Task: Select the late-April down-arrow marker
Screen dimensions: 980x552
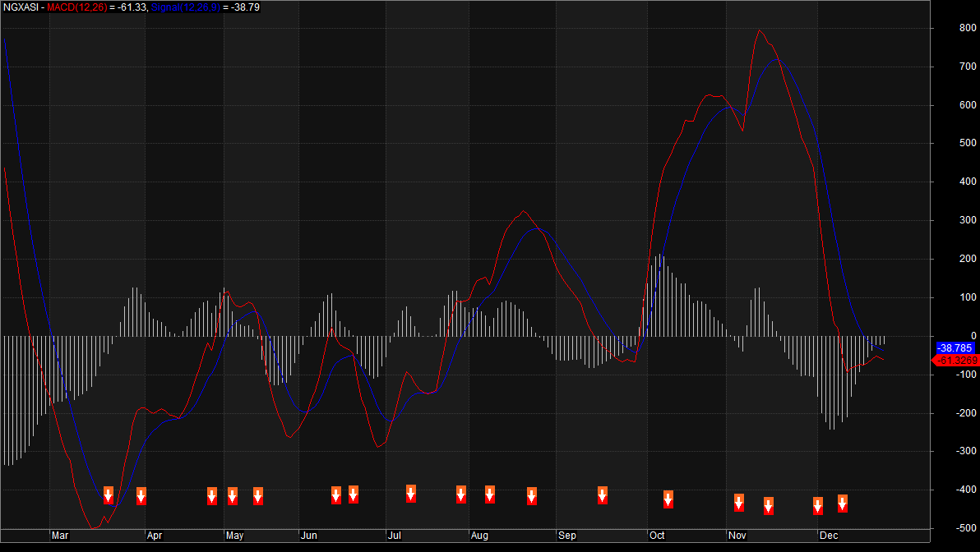Action: click(212, 496)
